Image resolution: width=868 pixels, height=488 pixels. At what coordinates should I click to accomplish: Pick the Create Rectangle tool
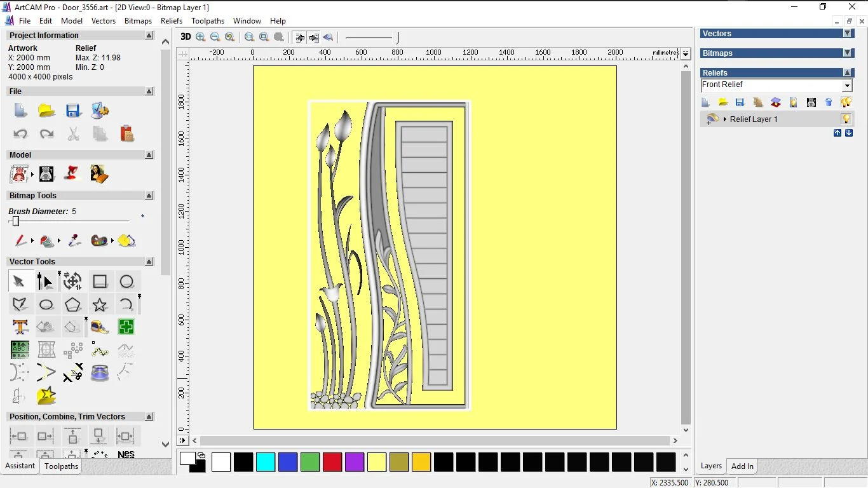pyautogui.click(x=100, y=281)
